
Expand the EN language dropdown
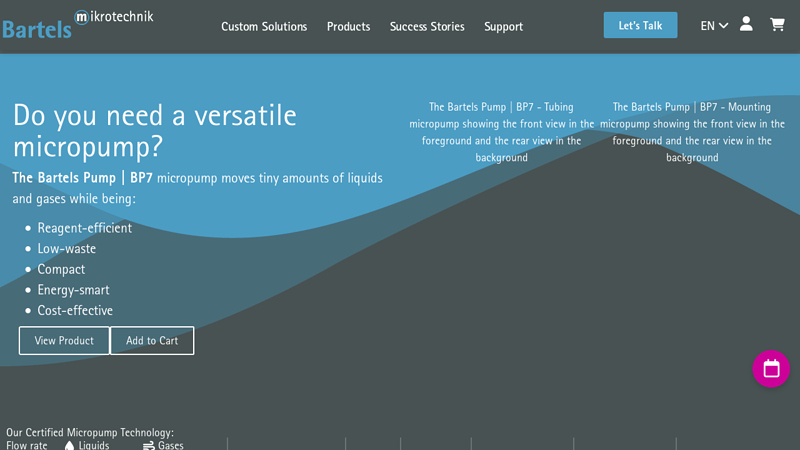click(x=714, y=26)
